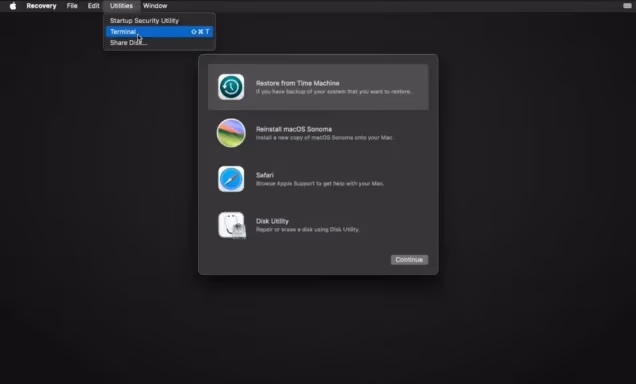Screen dimensions: 636x384
Task: Click the keyboard input icon in menu bar
Action: coord(627,6)
